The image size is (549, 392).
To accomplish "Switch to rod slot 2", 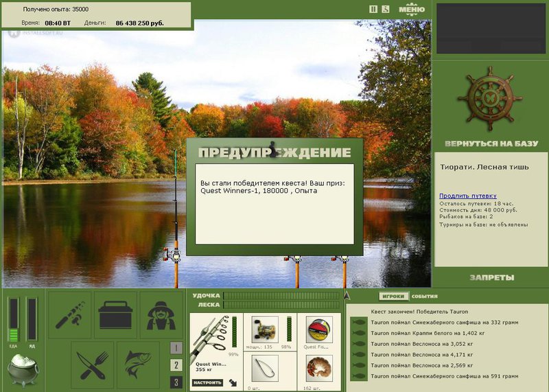I will tap(176, 365).
